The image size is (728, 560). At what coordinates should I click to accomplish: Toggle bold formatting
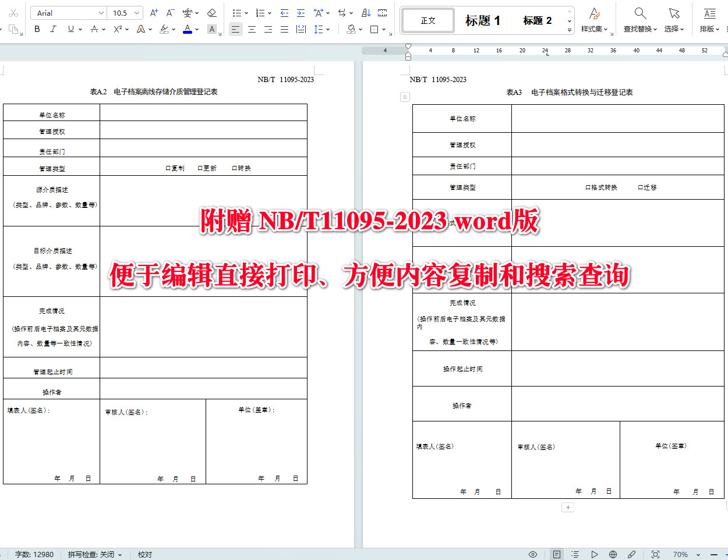pyautogui.click(x=37, y=29)
